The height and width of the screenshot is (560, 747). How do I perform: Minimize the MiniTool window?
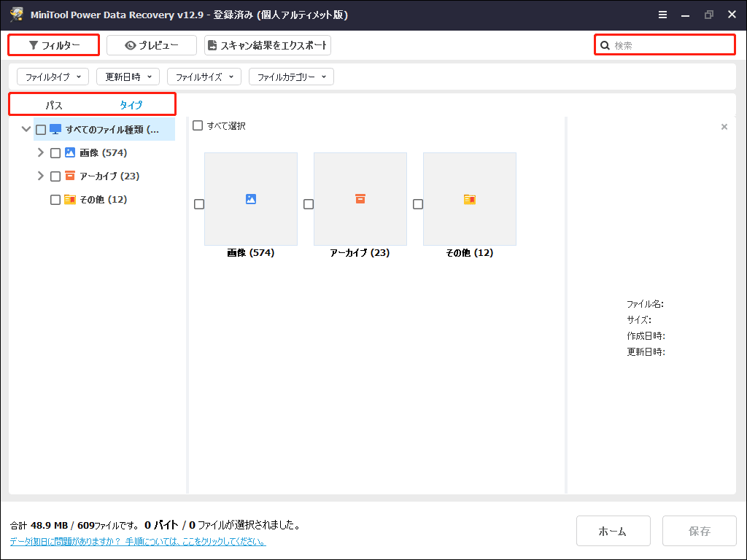[686, 15]
